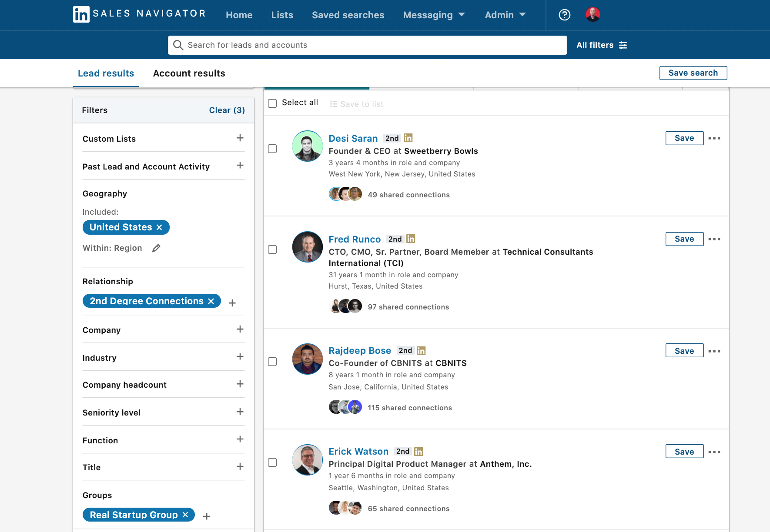Screen dimensions: 770x532
Task: Open the All filters sliders icon
Action: (x=623, y=45)
